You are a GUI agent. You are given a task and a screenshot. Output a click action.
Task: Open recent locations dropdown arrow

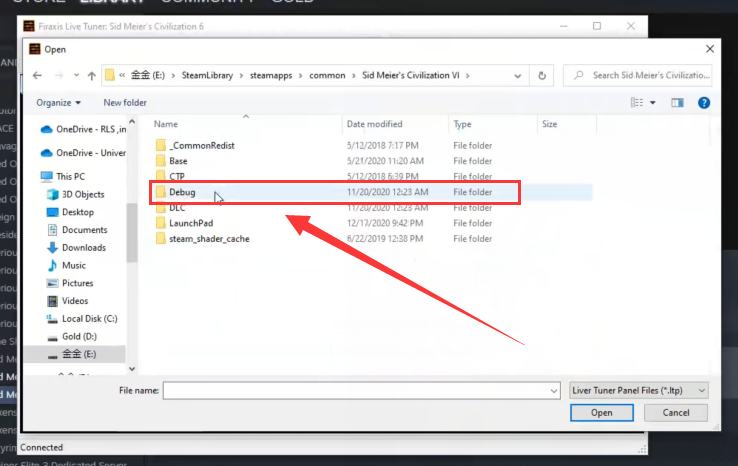click(x=76, y=75)
